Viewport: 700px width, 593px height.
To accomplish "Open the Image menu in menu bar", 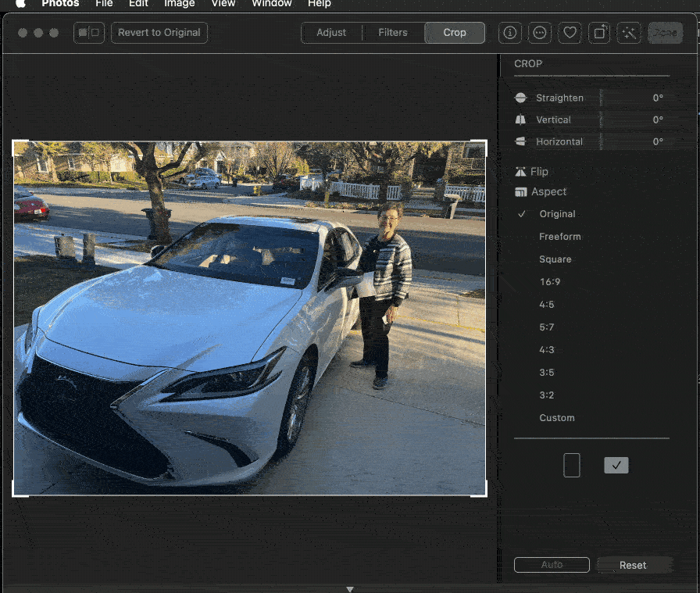I will [179, 4].
